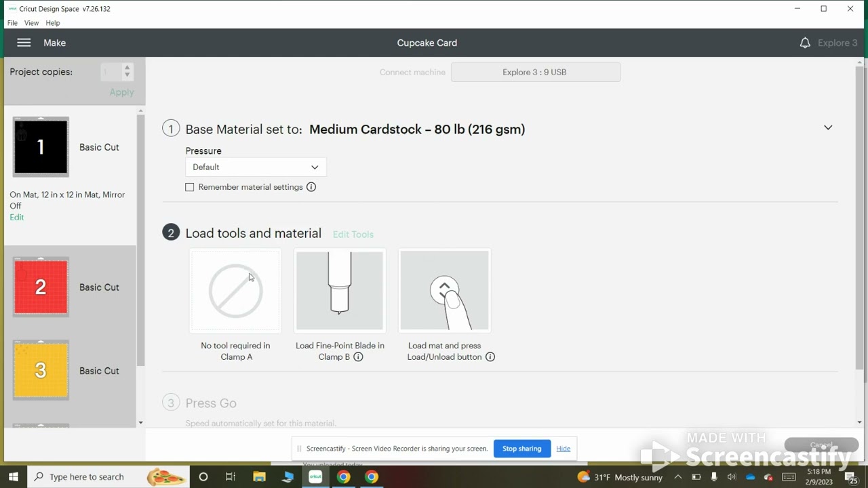Viewport: 868px width, 488px height.
Task: Open the weather widget 31°F Mostly sunny
Action: coord(620,477)
